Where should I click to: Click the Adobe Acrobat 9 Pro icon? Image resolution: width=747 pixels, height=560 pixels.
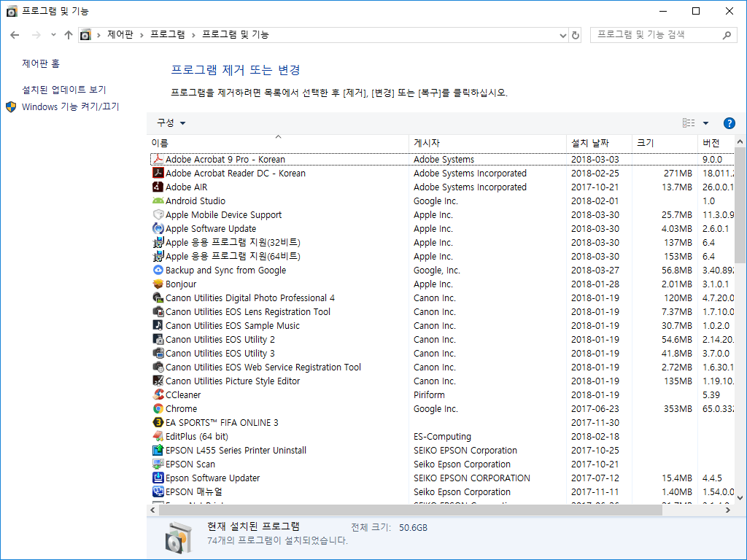(x=158, y=159)
